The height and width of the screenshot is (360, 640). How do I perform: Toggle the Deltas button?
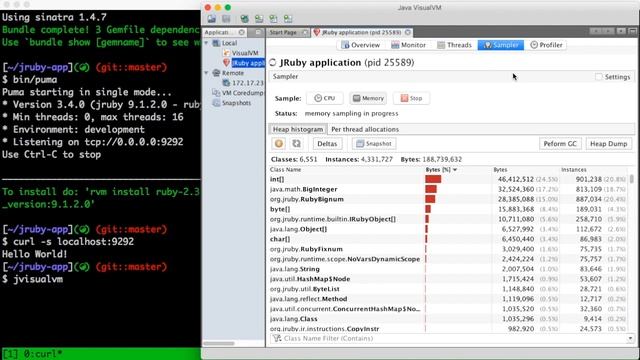click(x=327, y=144)
